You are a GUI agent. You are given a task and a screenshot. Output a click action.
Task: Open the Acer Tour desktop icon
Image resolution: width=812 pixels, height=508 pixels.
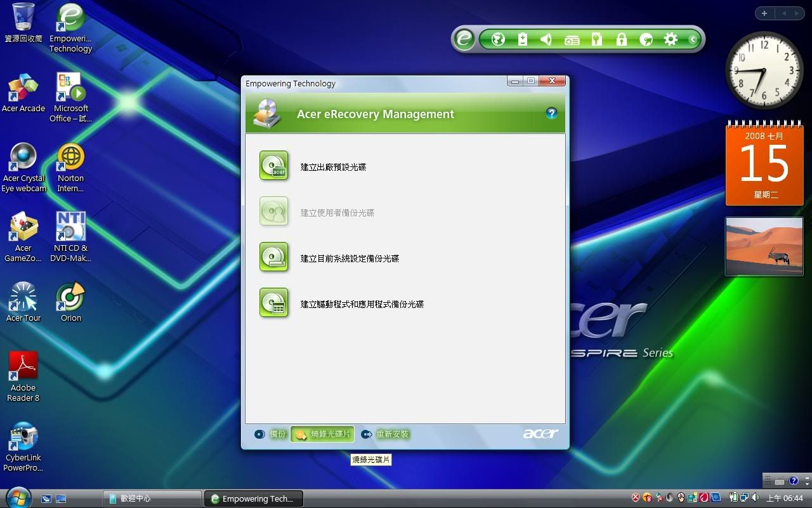pos(23,302)
